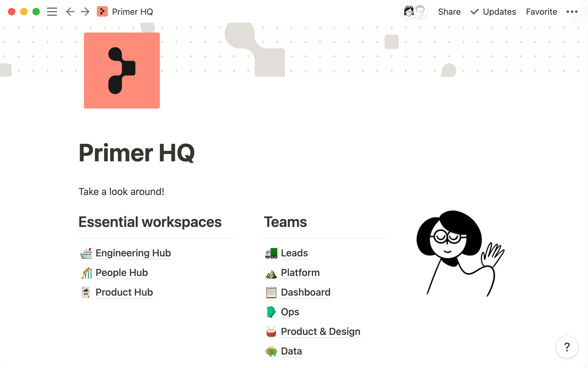Open the Dashboard page link
Screen dimensions: 588x368
[x=305, y=292]
